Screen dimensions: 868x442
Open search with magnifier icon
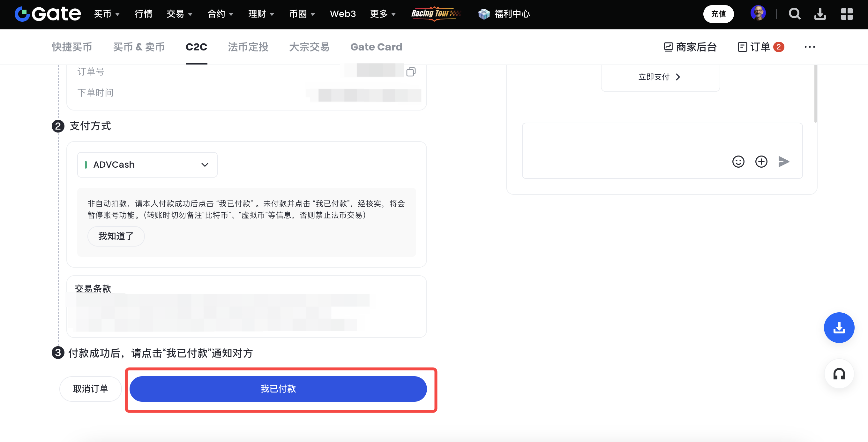tap(794, 14)
